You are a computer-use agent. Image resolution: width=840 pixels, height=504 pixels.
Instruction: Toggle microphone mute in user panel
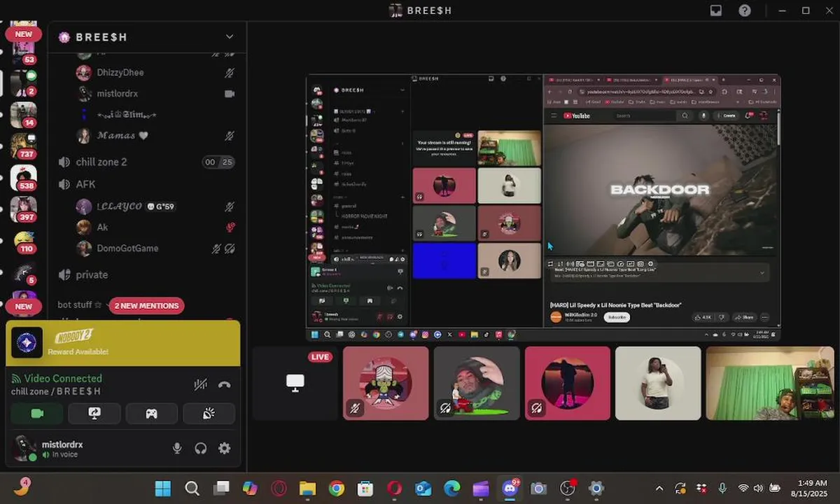coord(178,448)
